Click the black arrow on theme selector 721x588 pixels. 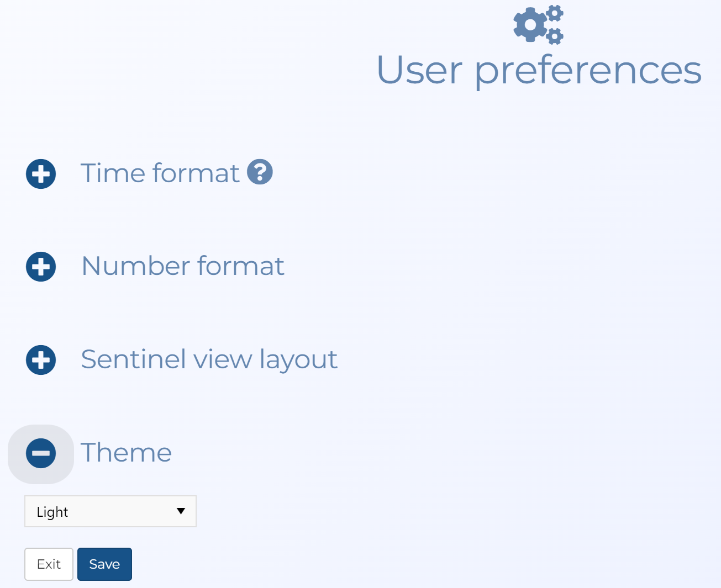coord(181,511)
